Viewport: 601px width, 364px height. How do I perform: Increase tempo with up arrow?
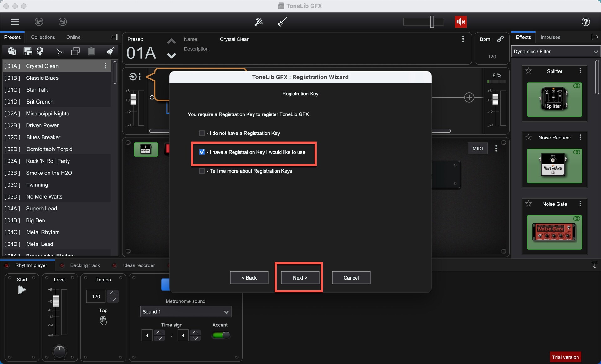point(113,293)
